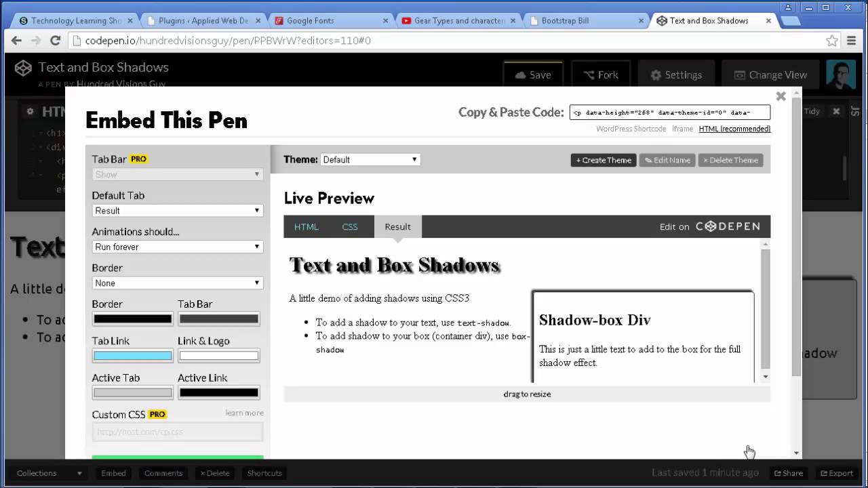Pick the Tab Link color swatch
Screen dimensions: 868x488
pyautogui.click(x=133, y=356)
